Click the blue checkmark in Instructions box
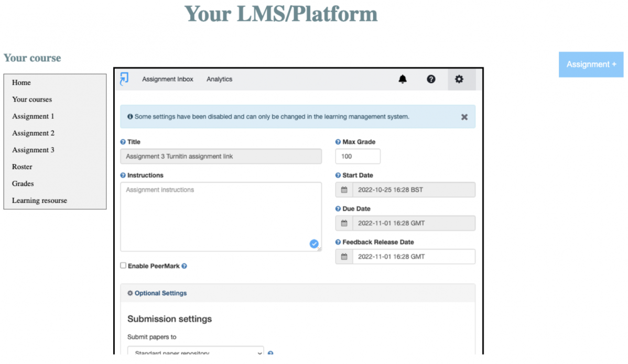628x364 pixels. (314, 244)
